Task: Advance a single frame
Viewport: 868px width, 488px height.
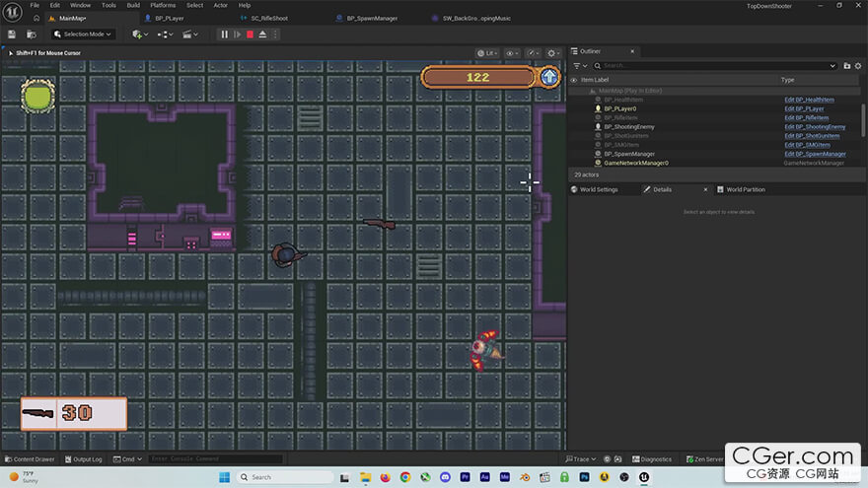Action: 238,35
